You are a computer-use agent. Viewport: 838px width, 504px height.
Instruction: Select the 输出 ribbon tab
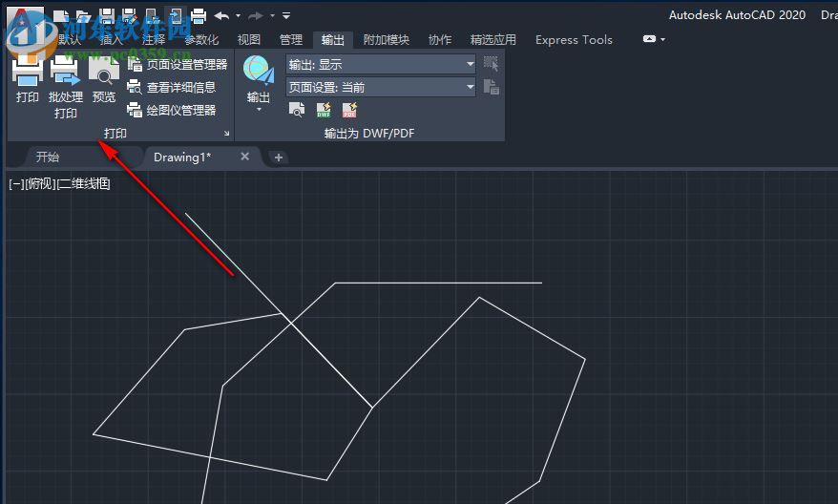click(x=332, y=39)
